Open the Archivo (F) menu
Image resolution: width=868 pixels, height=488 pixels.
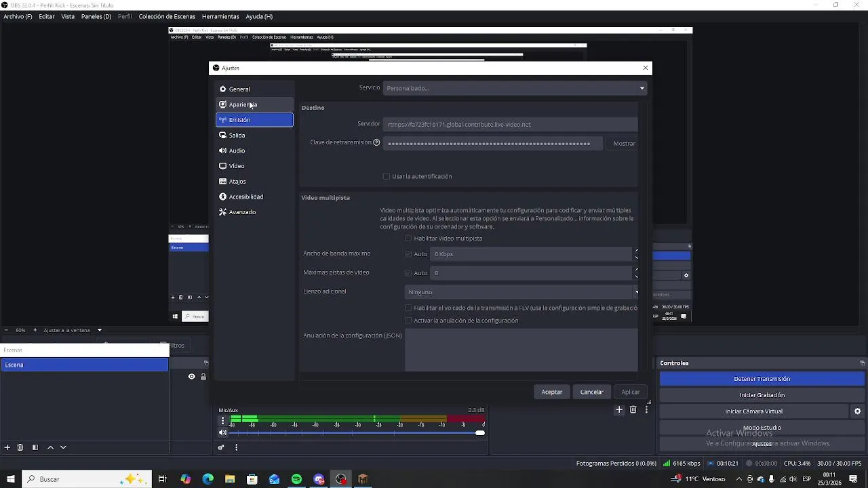[x=18, y=16]
